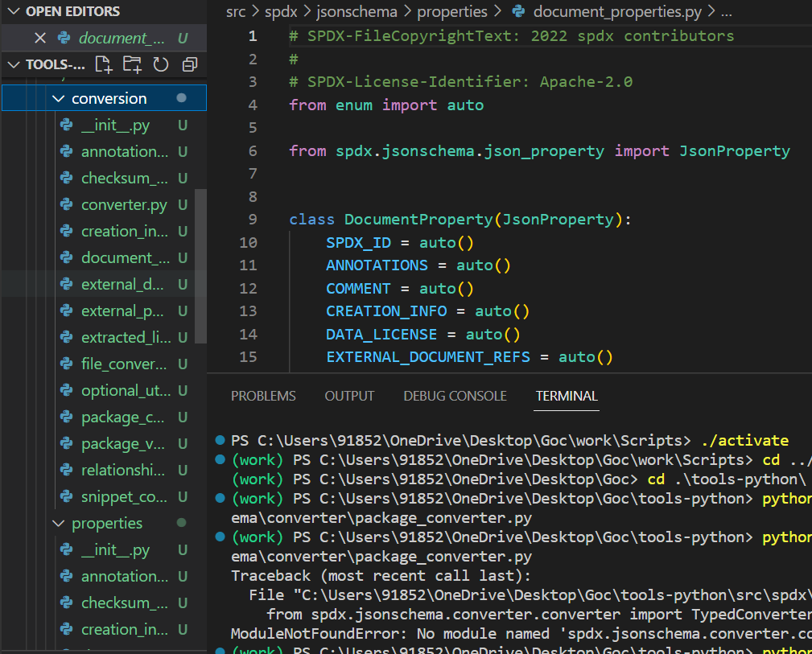Collapse the properties folder in the tree

(58, 524)
